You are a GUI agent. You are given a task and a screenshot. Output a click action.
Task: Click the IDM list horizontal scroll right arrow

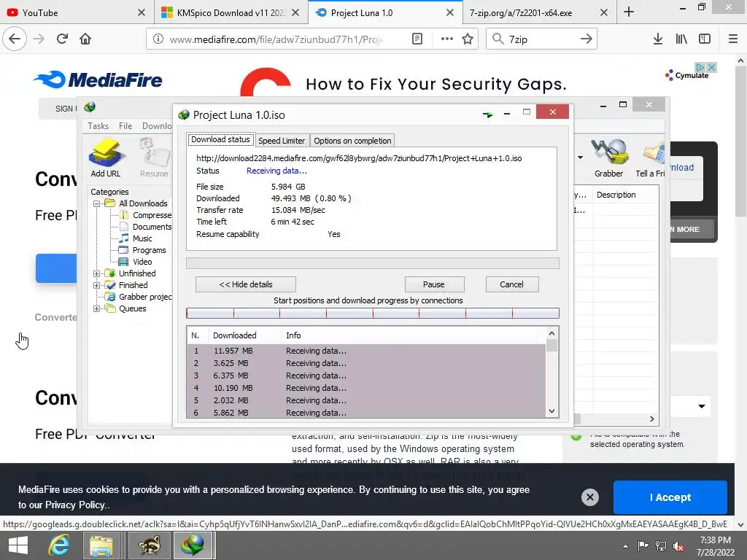point(651,419)
